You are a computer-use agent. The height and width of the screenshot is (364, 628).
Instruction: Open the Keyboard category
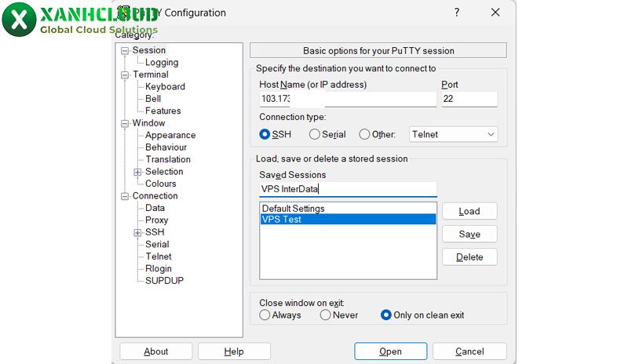point(165,86)
